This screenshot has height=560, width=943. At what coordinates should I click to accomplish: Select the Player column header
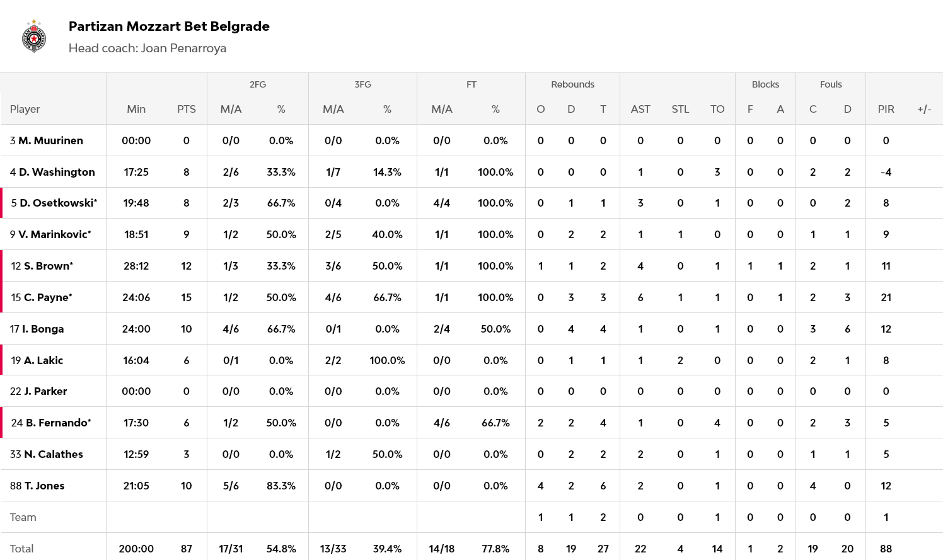coord(25,109)
